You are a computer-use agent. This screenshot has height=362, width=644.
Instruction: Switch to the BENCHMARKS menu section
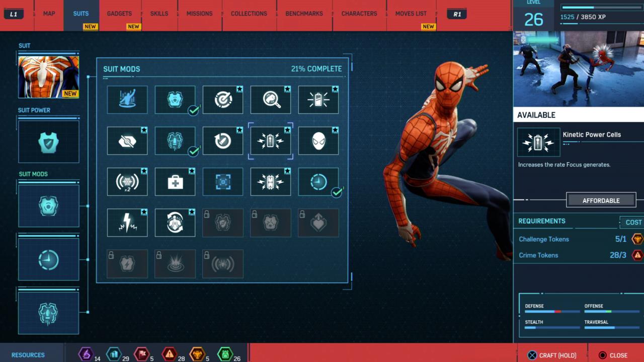[x=304, y=14]
